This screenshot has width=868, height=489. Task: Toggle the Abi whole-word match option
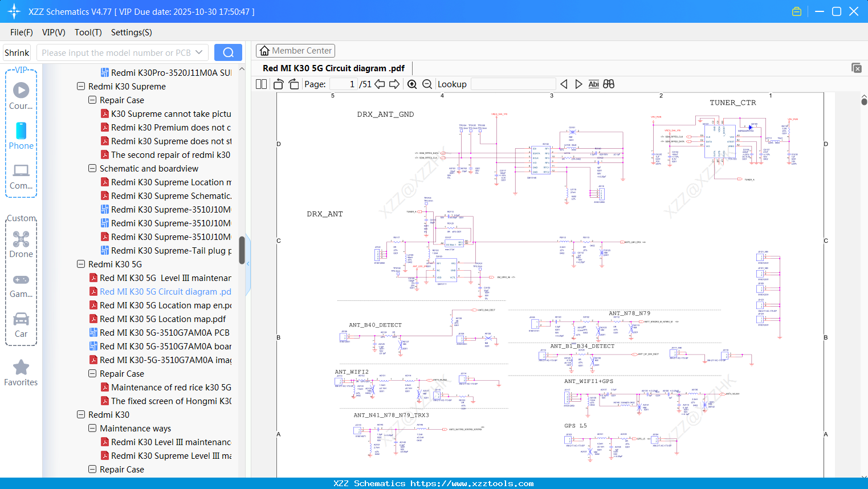pos(594,84)
